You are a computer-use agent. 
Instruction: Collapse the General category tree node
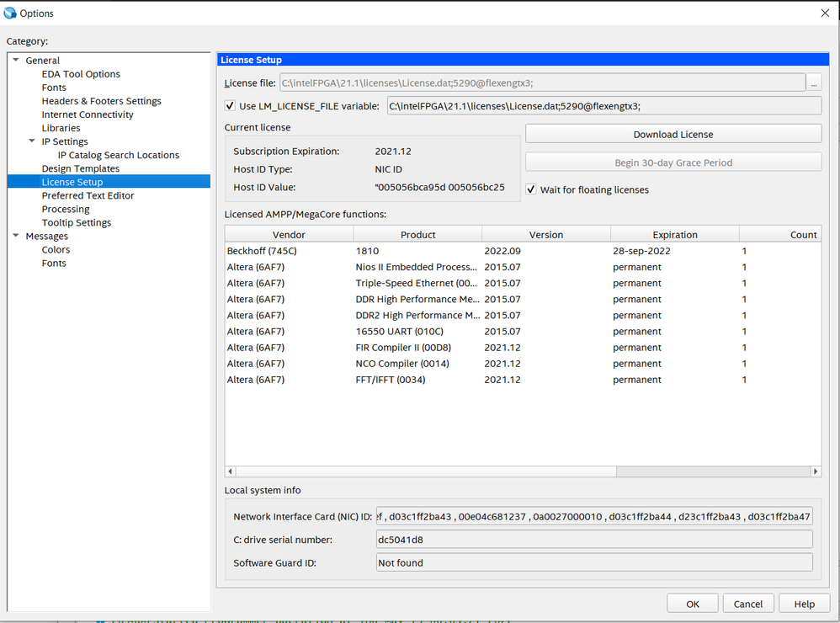[16, 61]
